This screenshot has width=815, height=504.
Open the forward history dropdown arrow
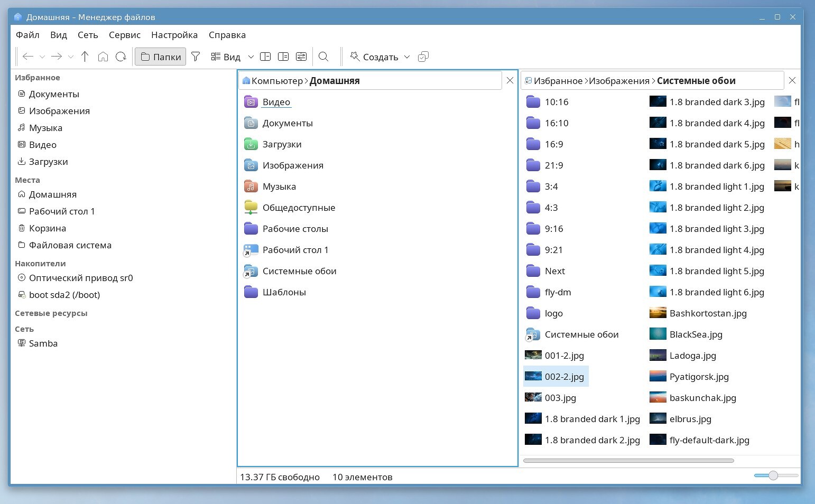[x=71, y=57]
